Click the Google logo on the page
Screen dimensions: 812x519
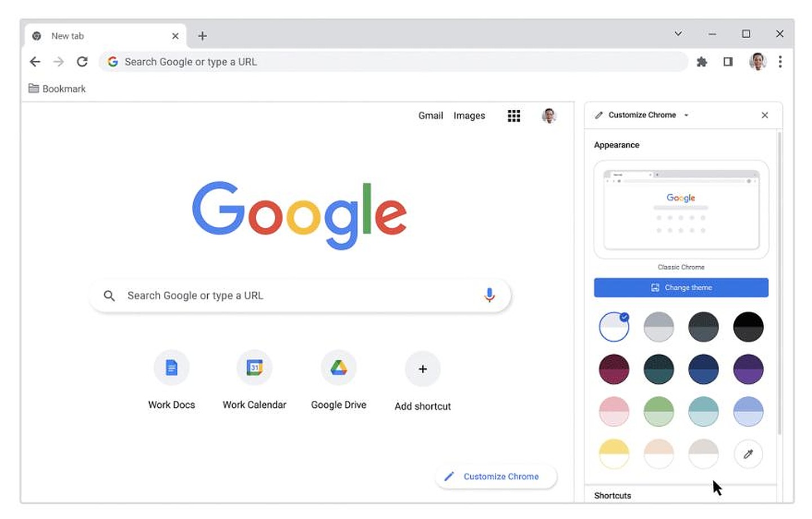(300, 215)
